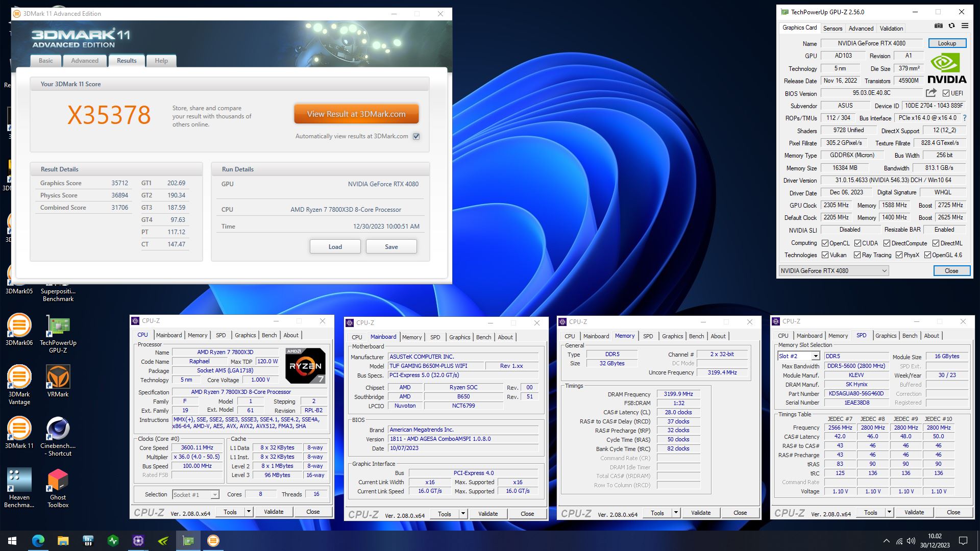Launch Microsoft Edge from taskbar
The height and width of the screenshot is (551, 980).
(x=38, y=541)
